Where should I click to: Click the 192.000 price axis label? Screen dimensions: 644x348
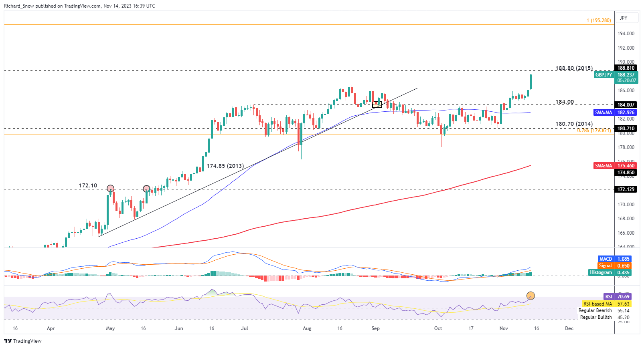626,48
